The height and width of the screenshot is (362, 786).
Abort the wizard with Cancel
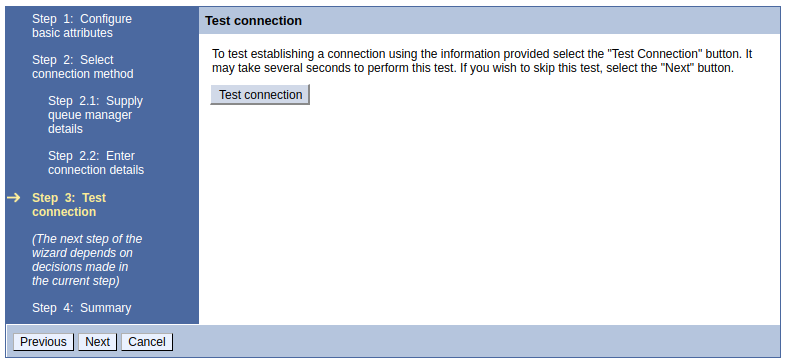coord(147,342)
